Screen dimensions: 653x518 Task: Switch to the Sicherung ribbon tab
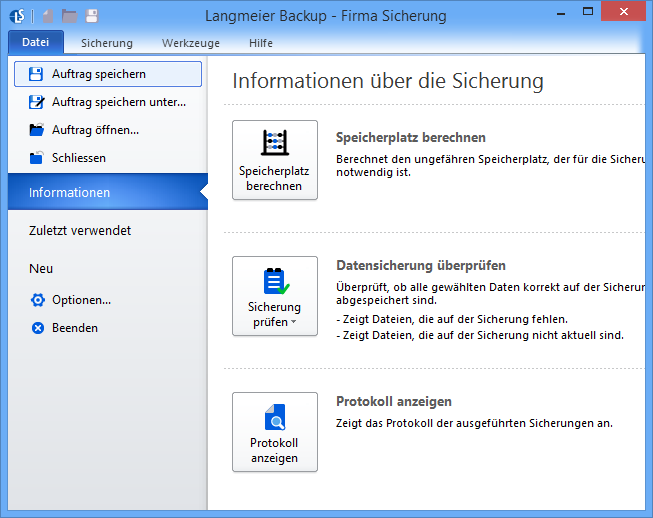click(x=107, y=43)
